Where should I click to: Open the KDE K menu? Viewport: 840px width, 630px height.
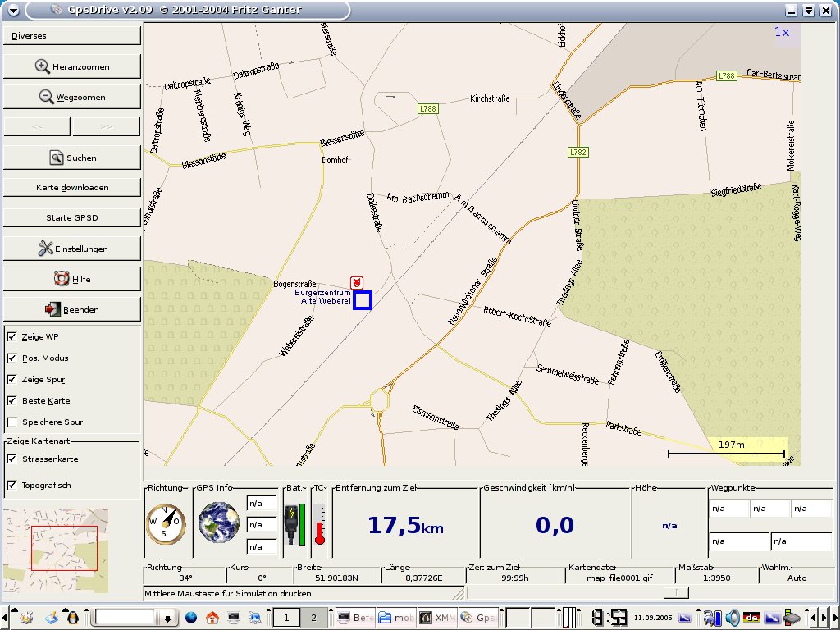click(x=25, y=618)
